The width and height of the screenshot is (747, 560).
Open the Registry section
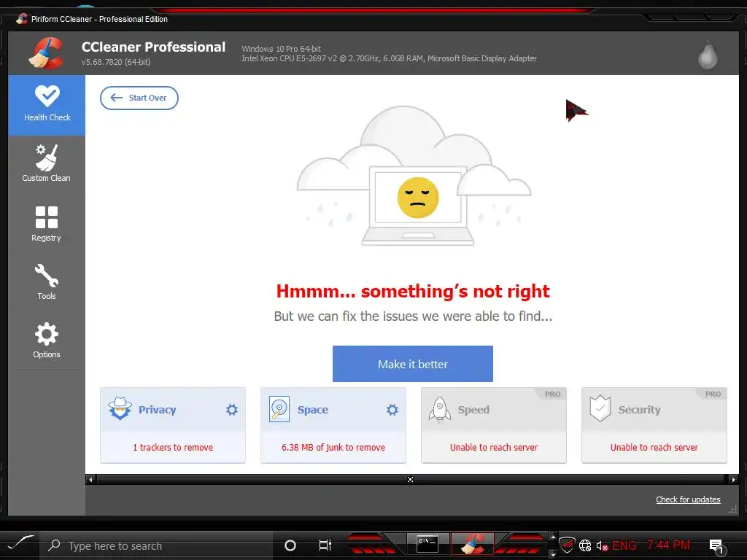click(x=47, y=224)
